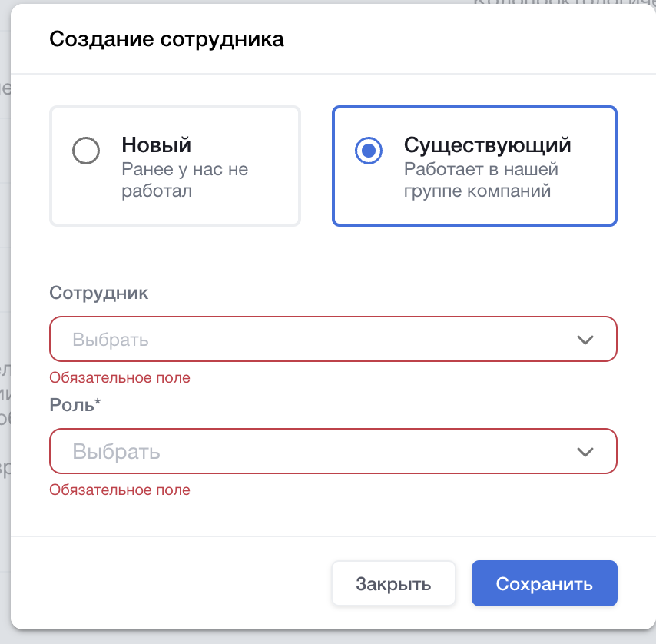Click "Выбрать" placeholder in the Сотрудник field
The width and height of the screenshot is (656, 644).
(111, 340)
